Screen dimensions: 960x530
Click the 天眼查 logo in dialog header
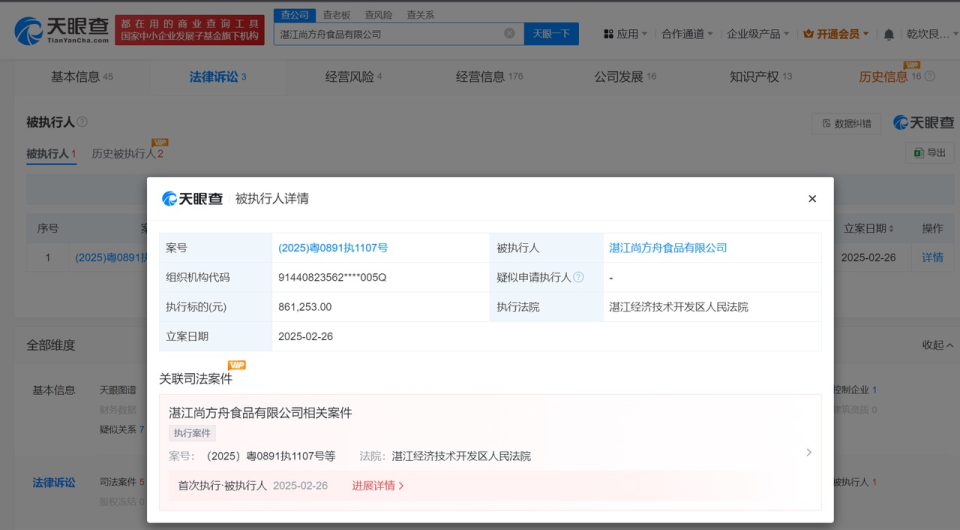[192, 198]
